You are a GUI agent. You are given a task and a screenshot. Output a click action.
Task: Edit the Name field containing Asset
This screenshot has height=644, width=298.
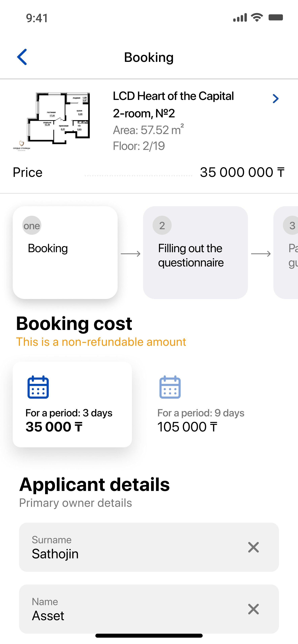click(x=125, y=609)
